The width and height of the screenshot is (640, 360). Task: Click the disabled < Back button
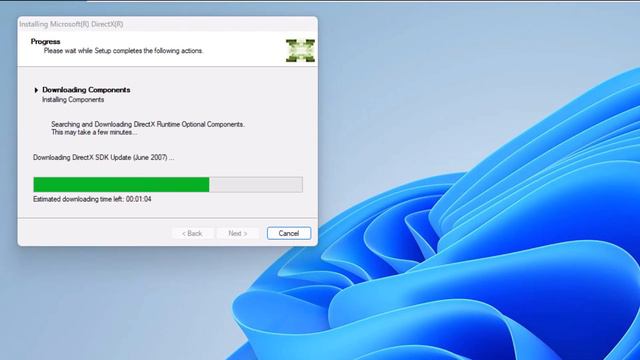pos(192,233)
